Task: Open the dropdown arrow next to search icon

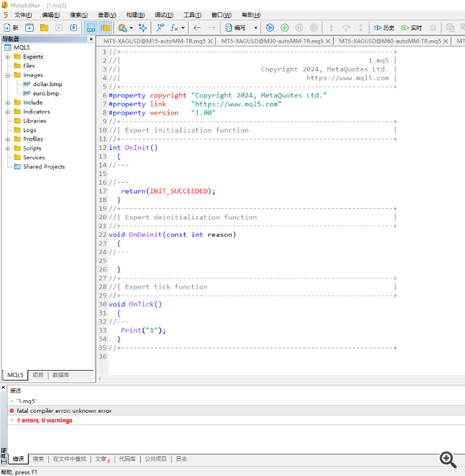Action: [x=131, y=28]
